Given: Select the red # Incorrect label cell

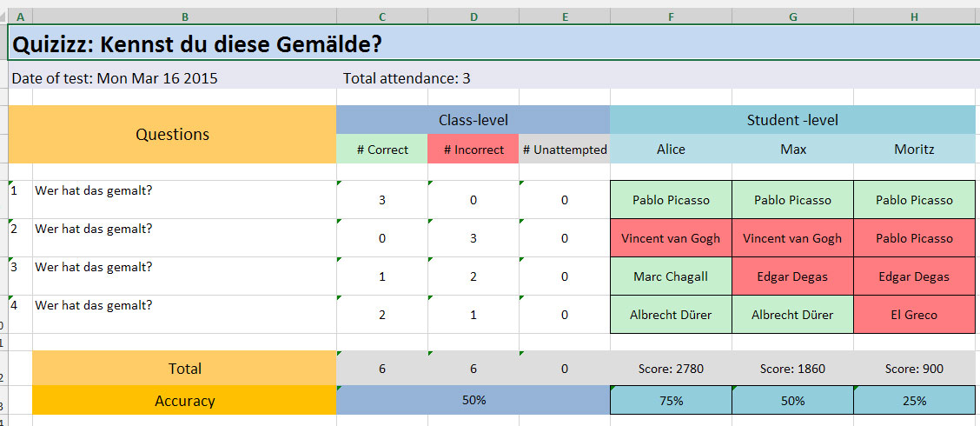Looking at the screenshot, I should click(473, 150).
